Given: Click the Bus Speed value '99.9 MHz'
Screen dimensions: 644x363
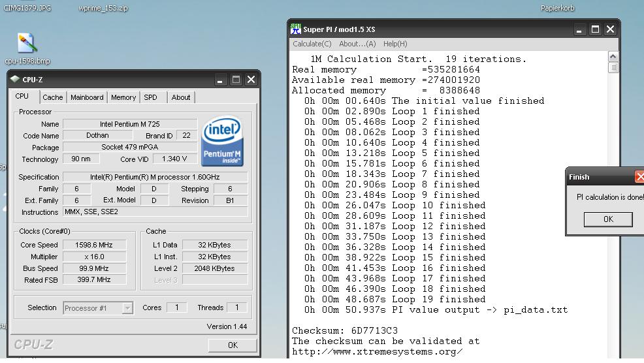Looking at the screenshot, I should 93,268.
